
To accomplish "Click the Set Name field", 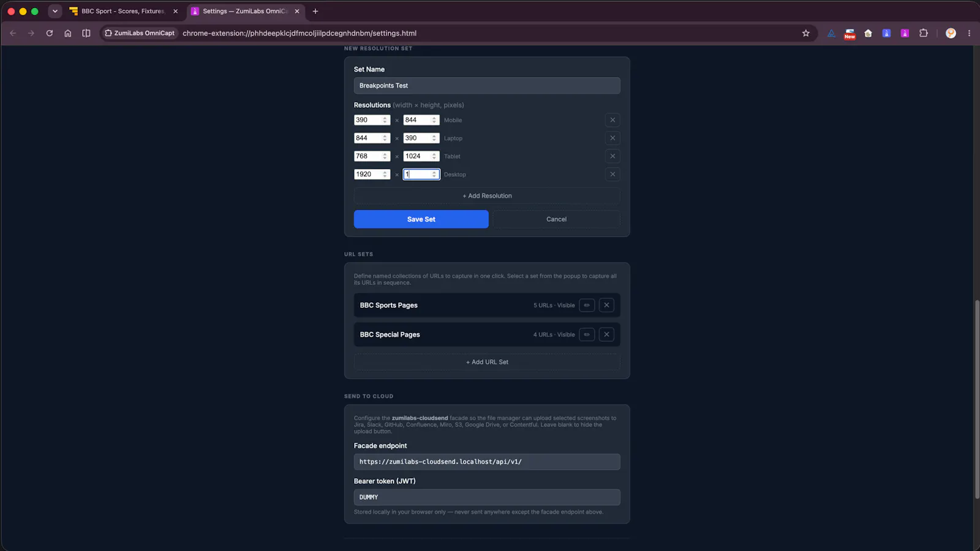I will coord(487,86).
